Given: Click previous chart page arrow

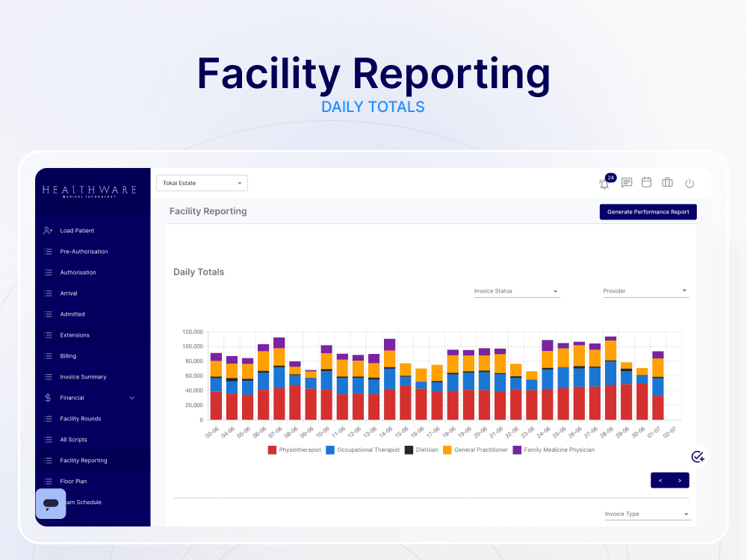Looking at the screenshot, I should (x=660, y=480).
